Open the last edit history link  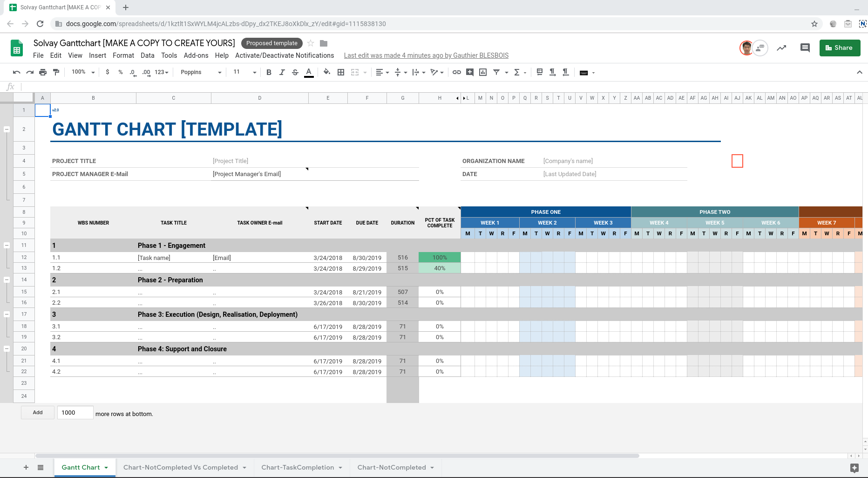[x=426, y=55]
